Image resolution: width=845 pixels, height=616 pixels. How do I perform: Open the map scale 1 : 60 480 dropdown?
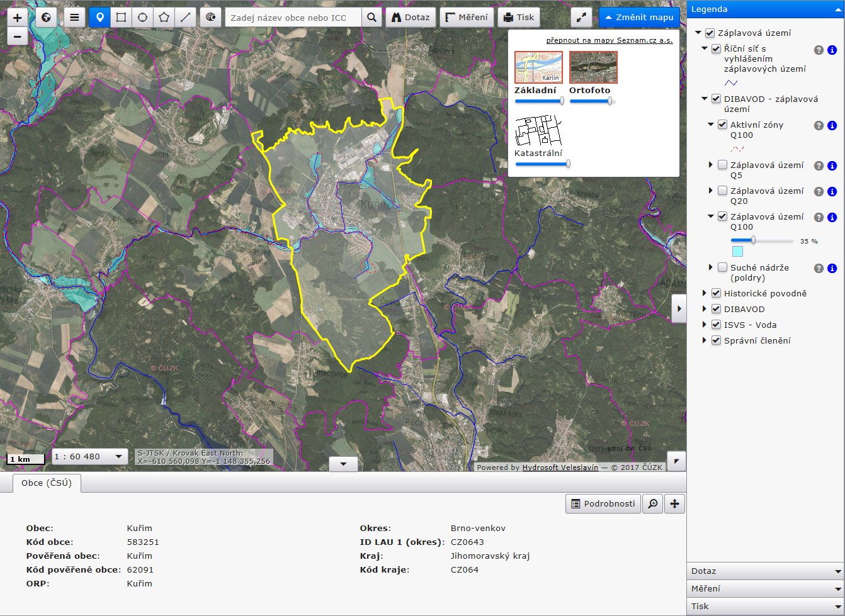91,457
